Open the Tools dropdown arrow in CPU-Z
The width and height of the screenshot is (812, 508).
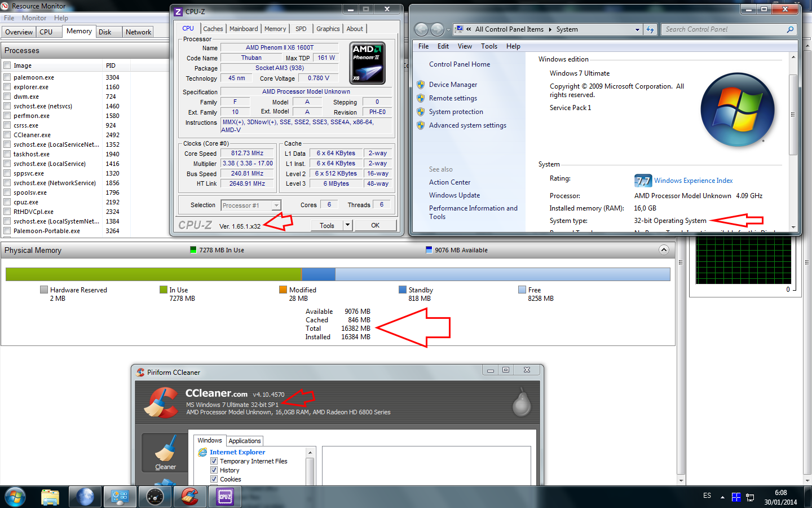click(347, 225)
